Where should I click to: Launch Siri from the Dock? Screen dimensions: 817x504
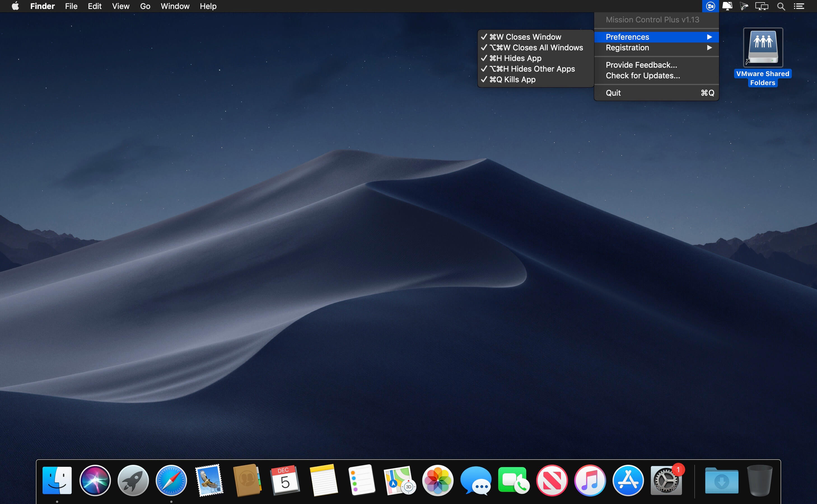95,480
